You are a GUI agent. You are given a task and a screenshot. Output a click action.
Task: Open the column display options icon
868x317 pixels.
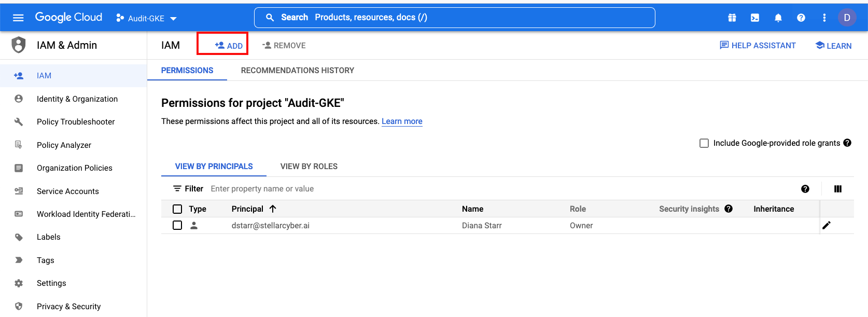click(837, 189)
